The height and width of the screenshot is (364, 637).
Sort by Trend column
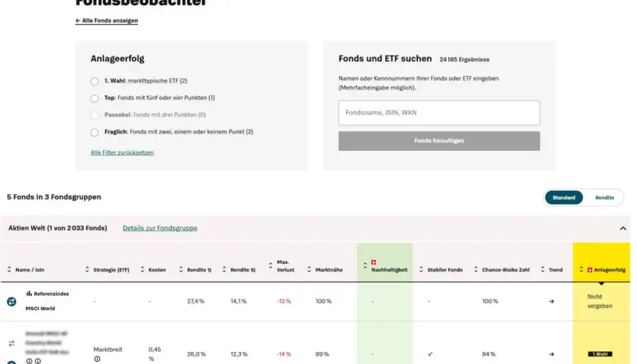click(552, 270)
